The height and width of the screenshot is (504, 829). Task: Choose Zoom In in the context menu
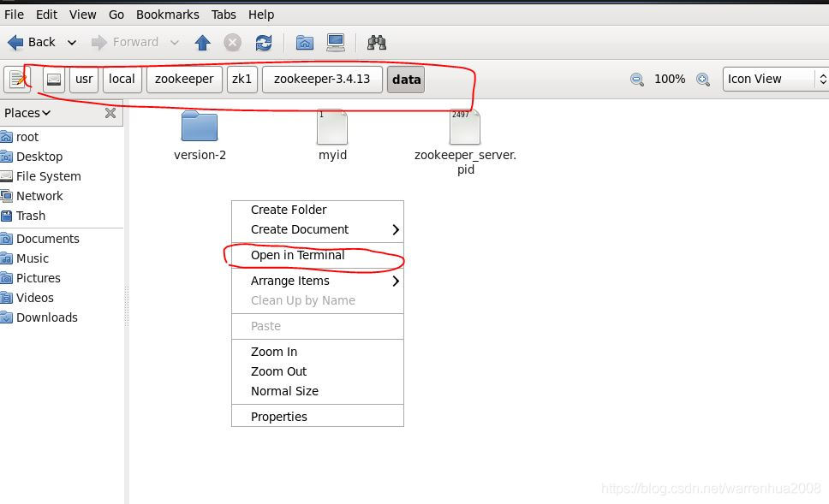click(317, 352)
